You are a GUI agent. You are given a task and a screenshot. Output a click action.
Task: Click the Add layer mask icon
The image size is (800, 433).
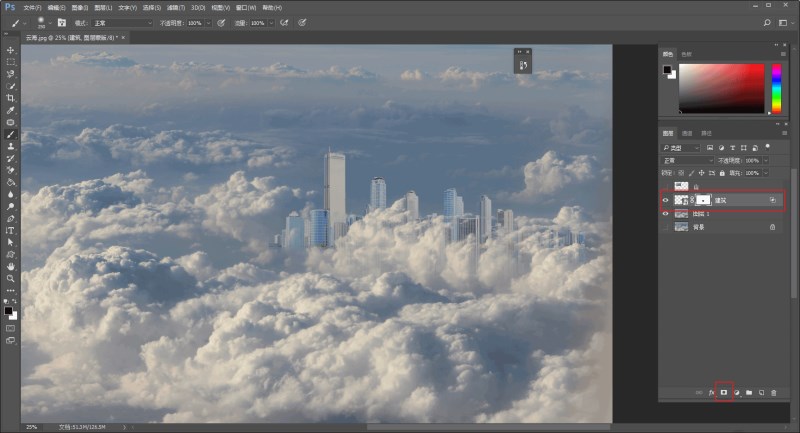pos(723,392)
